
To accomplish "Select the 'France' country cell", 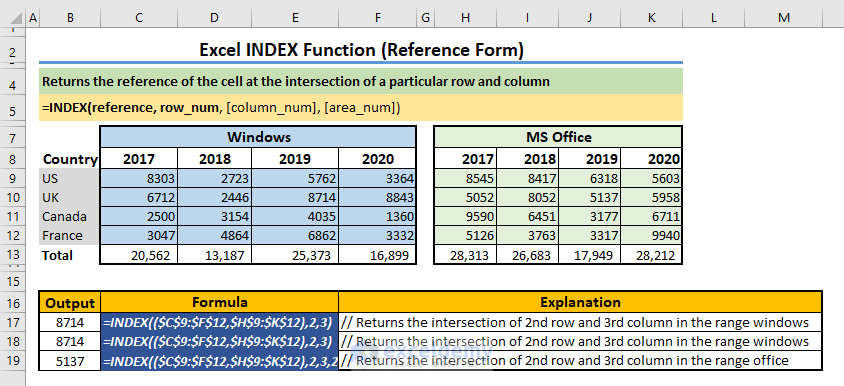I will (70, 236).
